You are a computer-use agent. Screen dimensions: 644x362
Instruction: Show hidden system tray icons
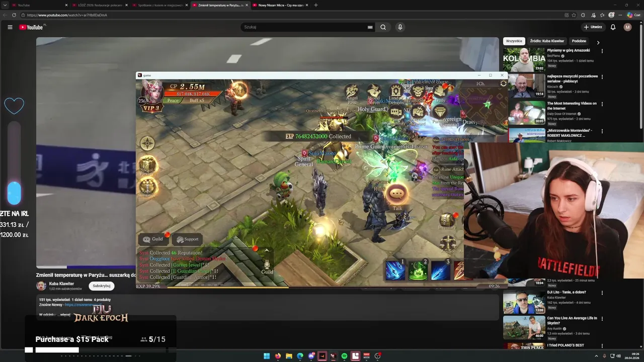pyautogui.click(x=597, y=356)
